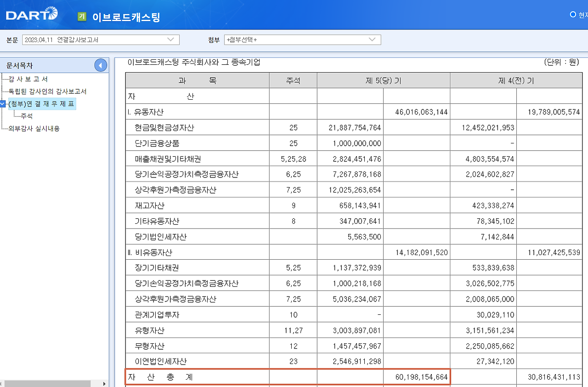Click the value 1,000,000,000
This screenshot has height=387, width=588.
[x=357, y=143]
